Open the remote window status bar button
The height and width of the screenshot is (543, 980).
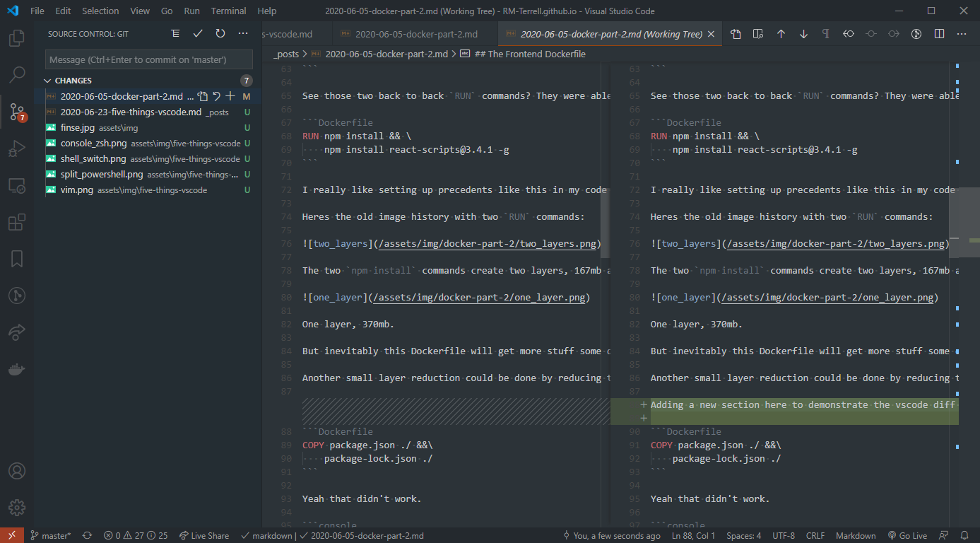click(x=12, y=535)
